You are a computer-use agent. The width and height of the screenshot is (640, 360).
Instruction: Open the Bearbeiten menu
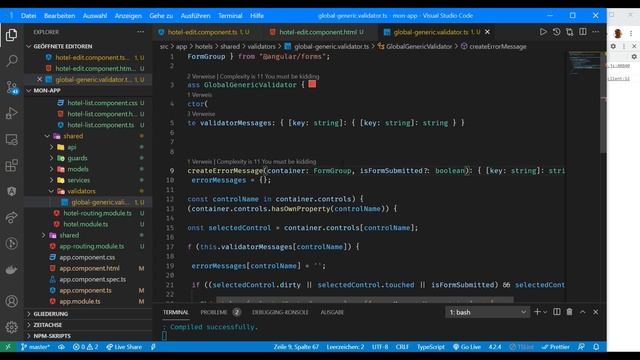(60, 16)
